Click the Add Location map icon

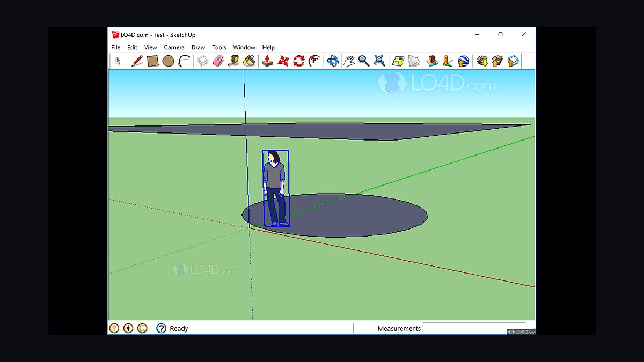(x=398, y=61)
